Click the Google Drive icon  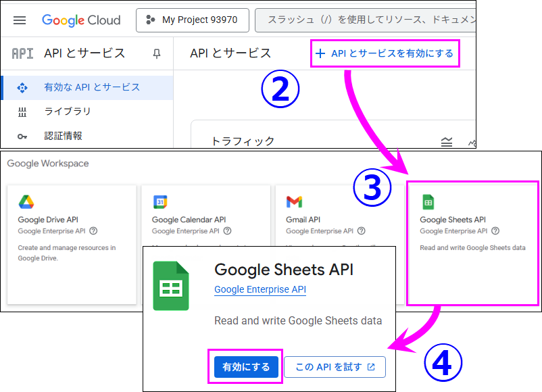(26, 202)
